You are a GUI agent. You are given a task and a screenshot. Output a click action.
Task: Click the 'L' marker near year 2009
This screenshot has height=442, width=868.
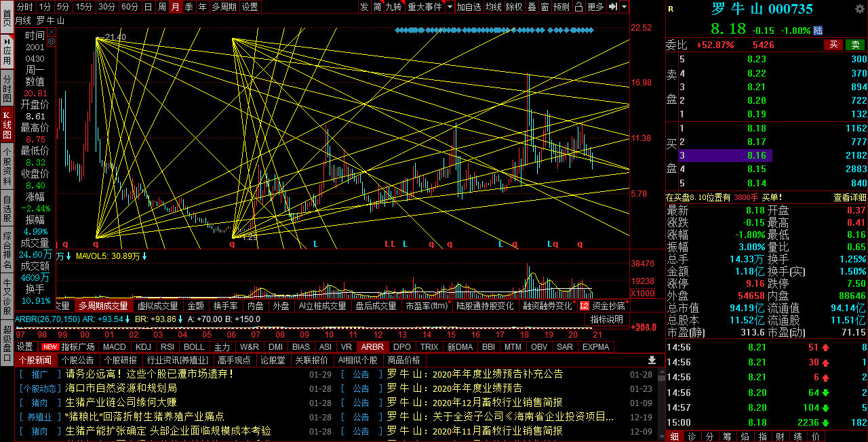[315, 243]
